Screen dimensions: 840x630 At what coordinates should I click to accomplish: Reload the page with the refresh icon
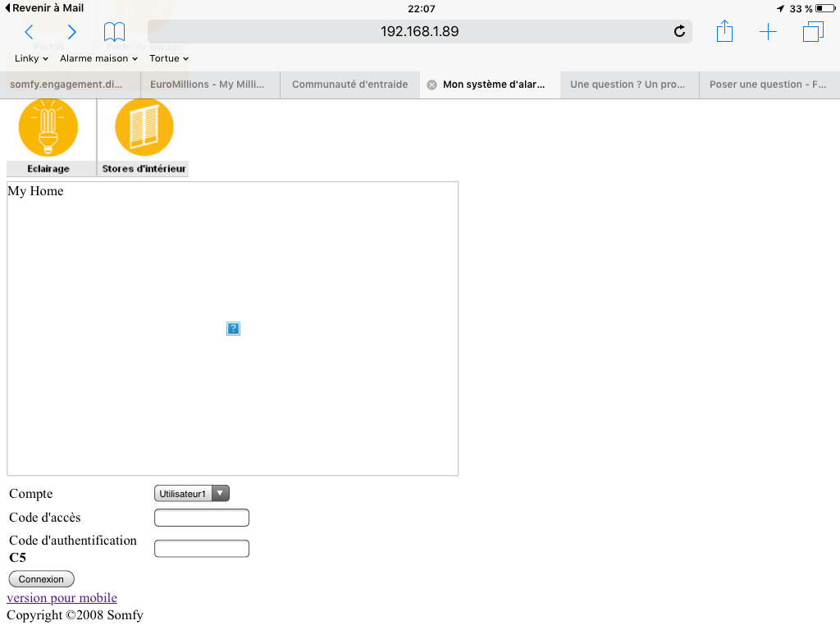pyautogui.click(x=679, y=32)
